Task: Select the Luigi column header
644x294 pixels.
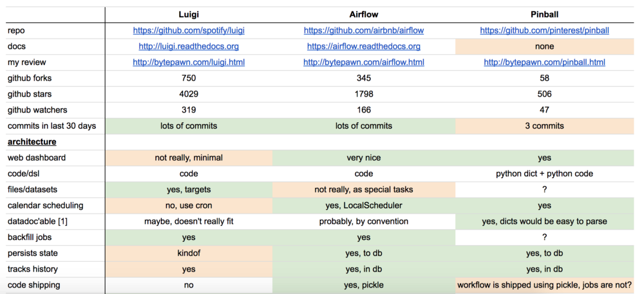Action: pos(189,15)
